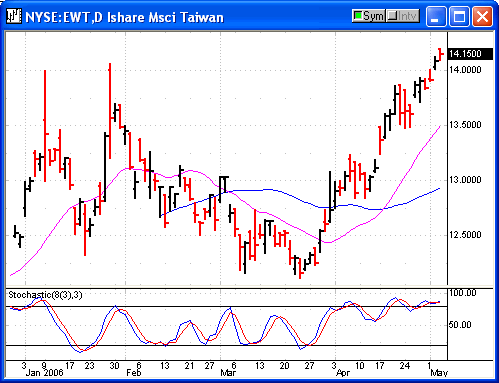Viewport: 499px width, 383px height.
Task: Click the 14.1500 current price label
Action: coord(470,54)
